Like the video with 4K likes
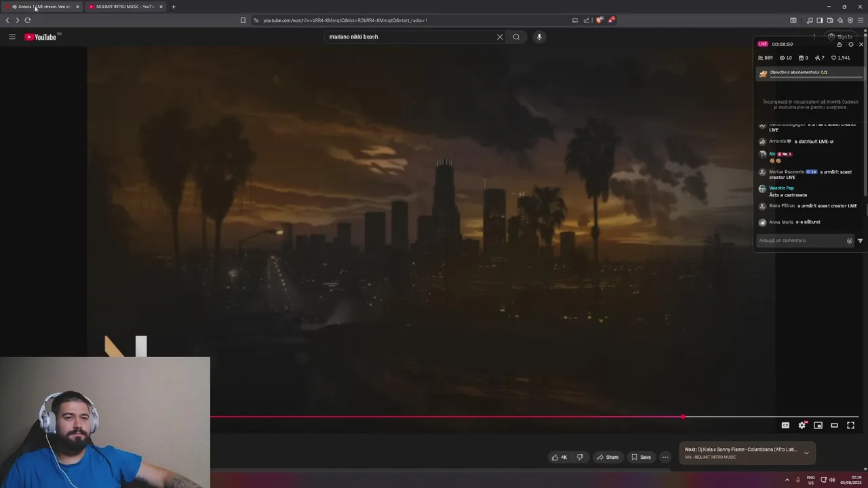The width and height of the screenshot is (868, 488). coord(559,457)
